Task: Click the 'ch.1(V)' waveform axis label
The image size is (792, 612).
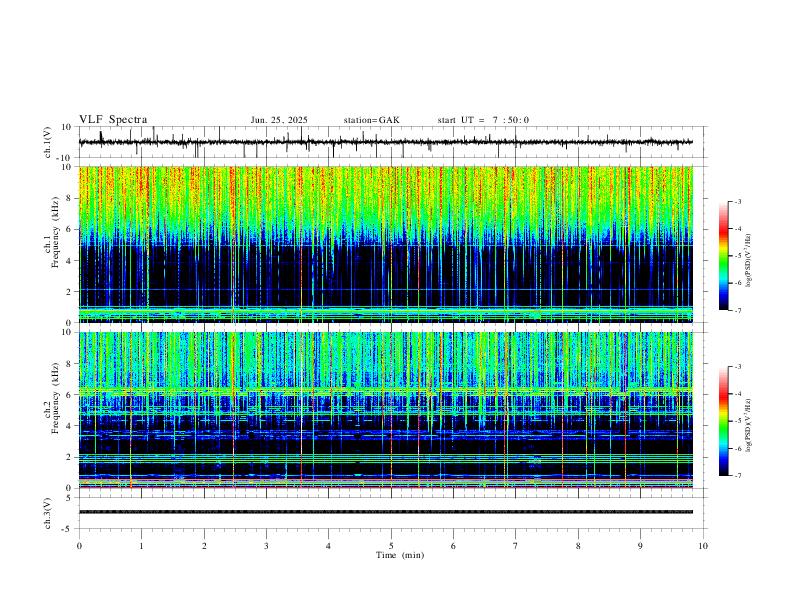Action: (x=48, y=142)
